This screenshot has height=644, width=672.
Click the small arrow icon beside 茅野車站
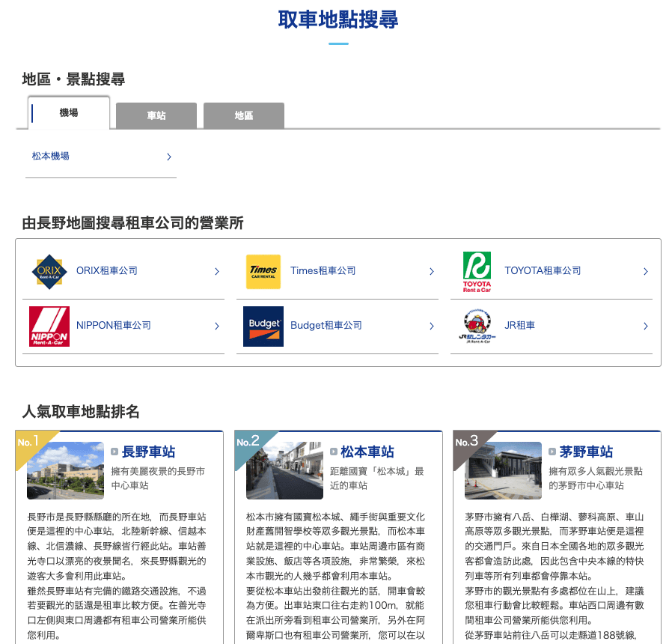pyautogui.click(x=552, y=452)
